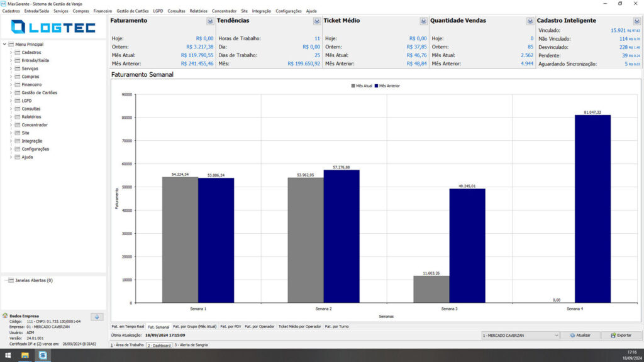644x362 pixels.
Task: Click the icon button in Quantidade Vendas header
Action: (x=530, y=21)
